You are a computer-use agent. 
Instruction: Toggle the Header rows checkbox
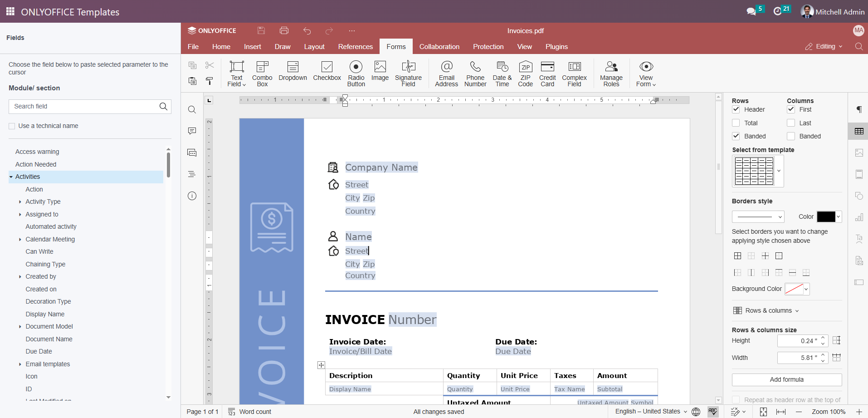(736, 109)
